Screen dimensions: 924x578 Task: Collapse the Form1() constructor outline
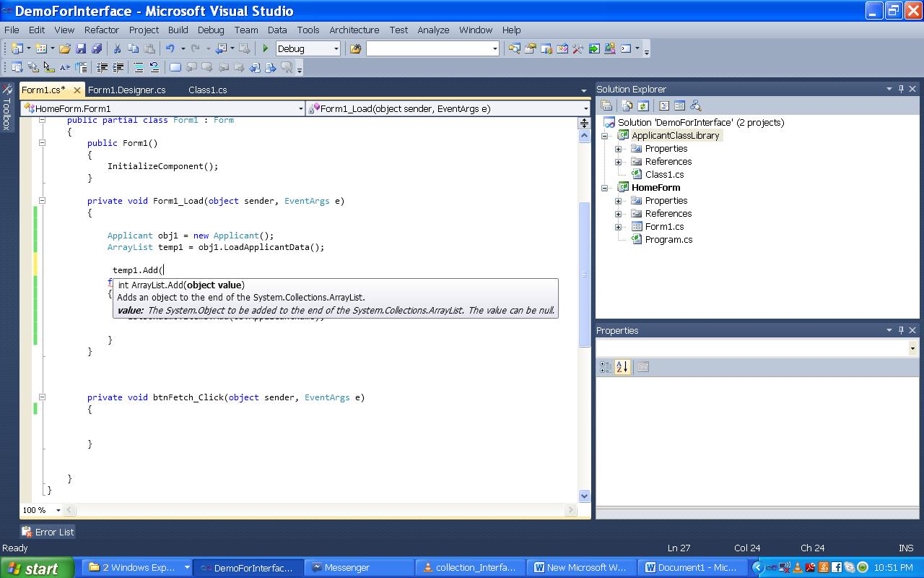[x=42, y=143]
